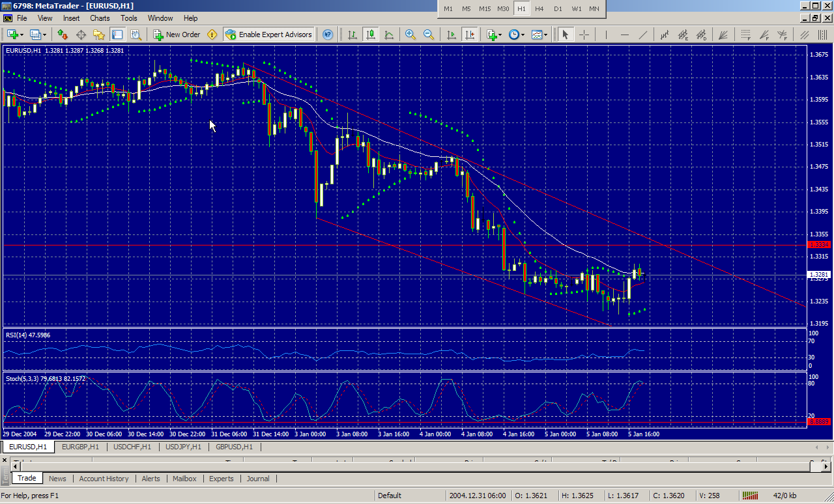The width and height of the screenshot is (834, 504).
Task: Open the Strategy Tester icon
Action: tap(136, 35)
